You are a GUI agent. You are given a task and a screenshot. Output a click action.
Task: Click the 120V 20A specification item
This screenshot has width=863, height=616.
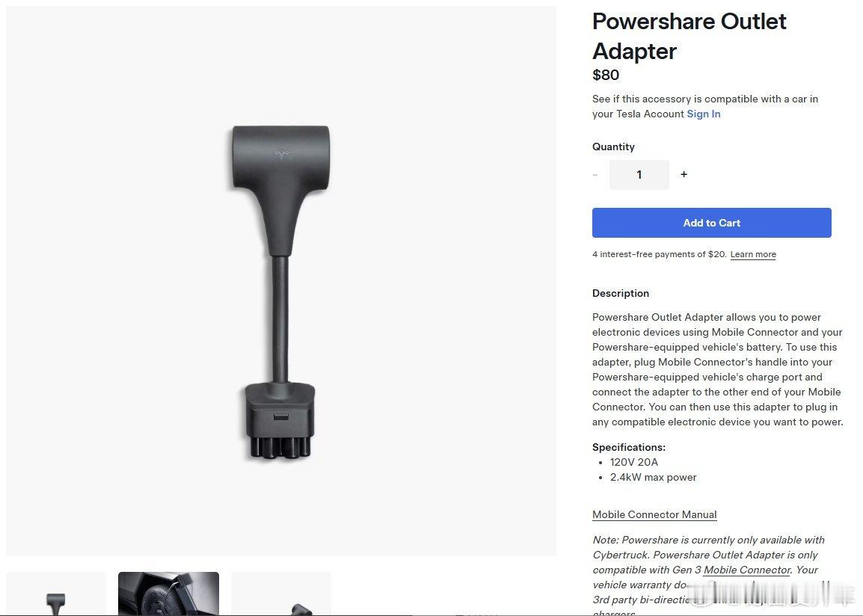click(x=634, y=462)
